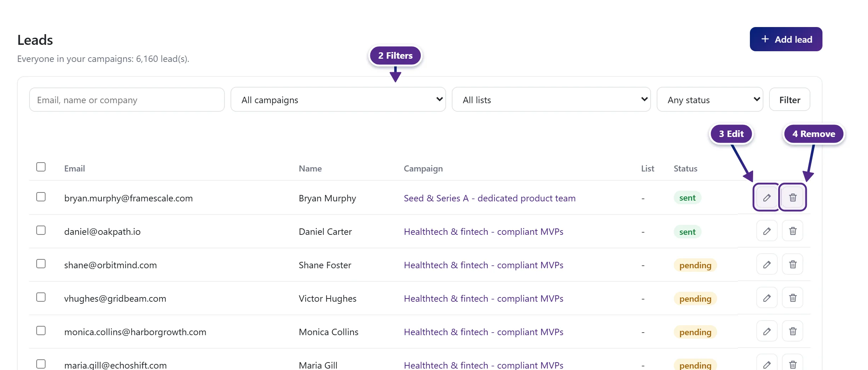Viewport: 868px width, 370px height.
Task: Click the Name column header
Action: [x=310, y=169]
